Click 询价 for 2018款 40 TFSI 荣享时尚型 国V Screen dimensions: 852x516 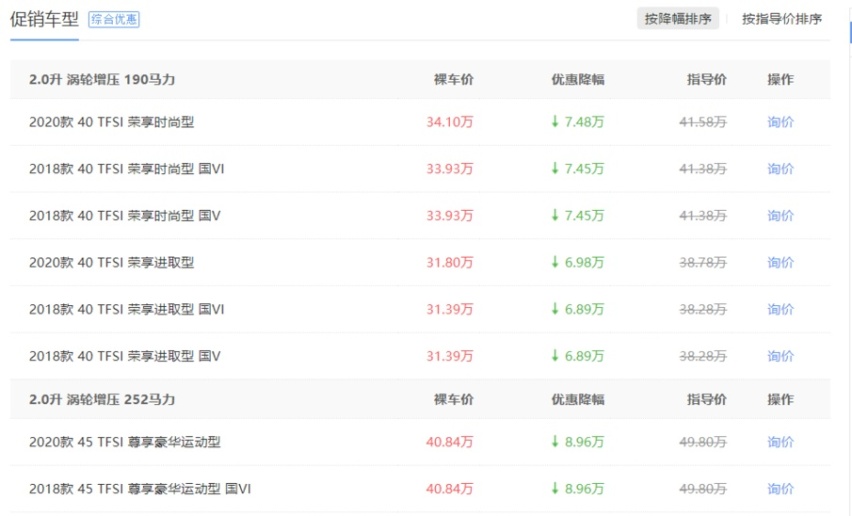(780, 215)
